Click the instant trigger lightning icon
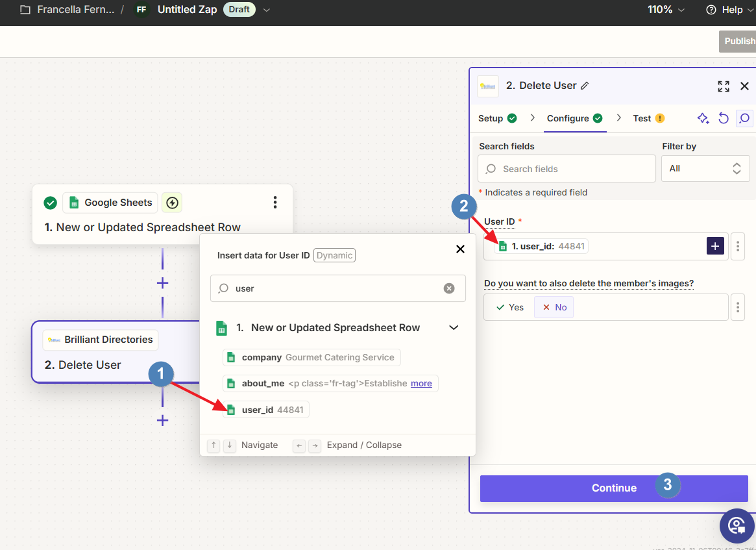 (172, 203)
